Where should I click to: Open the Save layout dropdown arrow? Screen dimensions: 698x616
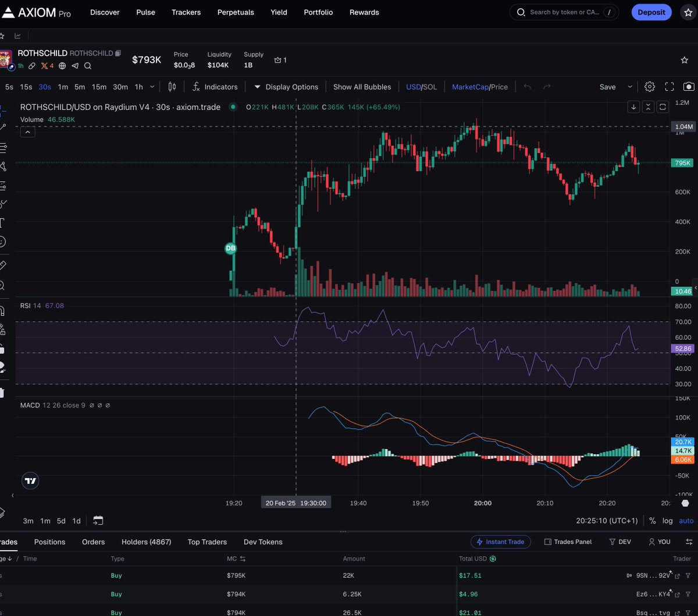(629, 87)
